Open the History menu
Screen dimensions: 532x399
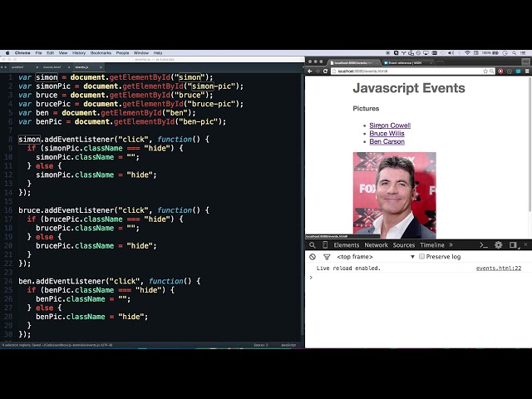pyautogui.click(x=79, y=53)
